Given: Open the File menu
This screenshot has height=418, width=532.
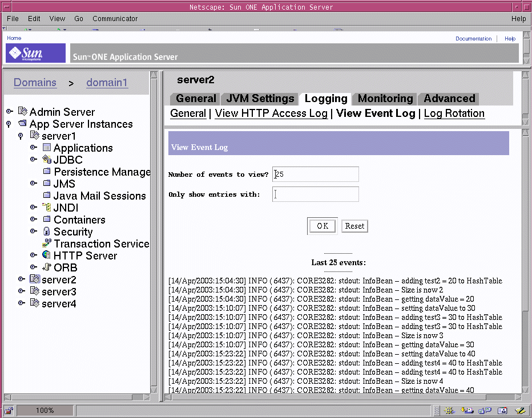Looking at the screenshot, I should pos(13,19).
